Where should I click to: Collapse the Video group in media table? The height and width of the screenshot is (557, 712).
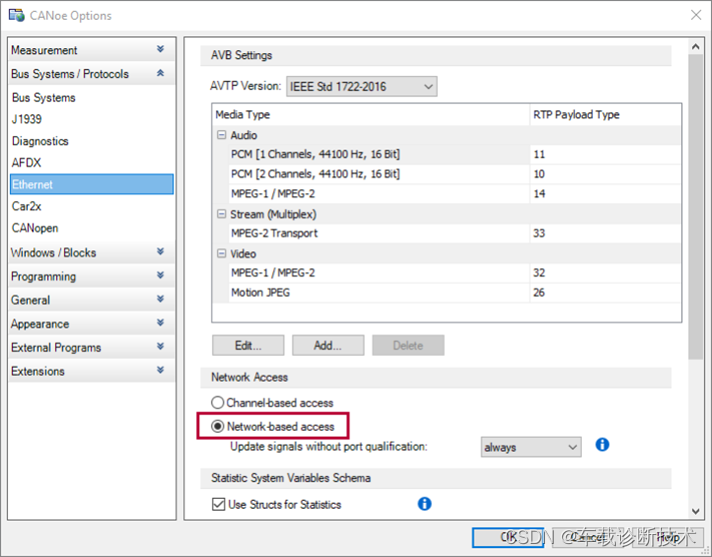point(221,253)
